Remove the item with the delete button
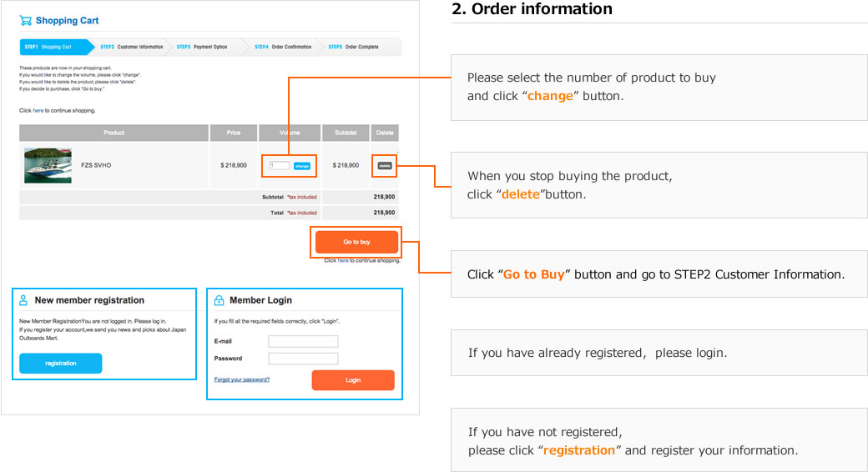The width and height of the screenshot is (868, 472). pos(385,165)
